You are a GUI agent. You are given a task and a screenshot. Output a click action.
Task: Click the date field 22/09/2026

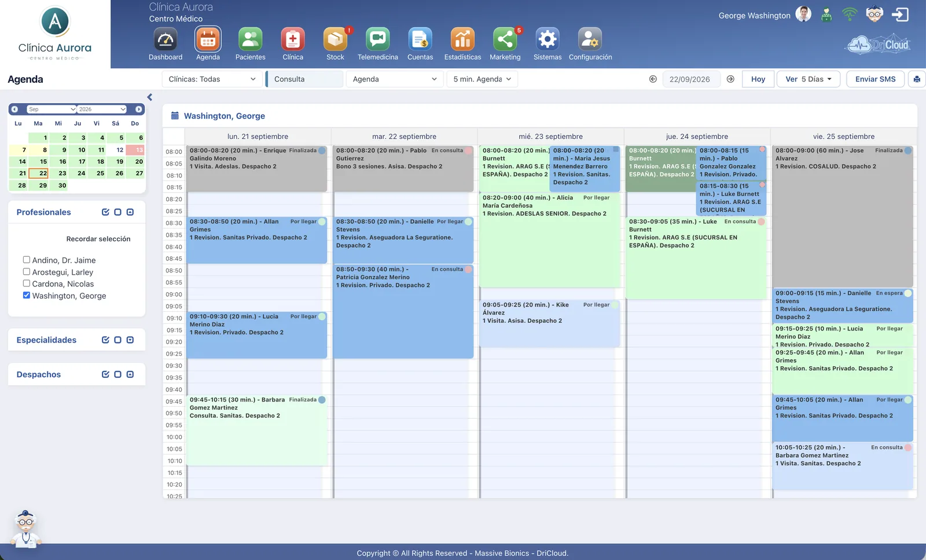pos(691,79)
